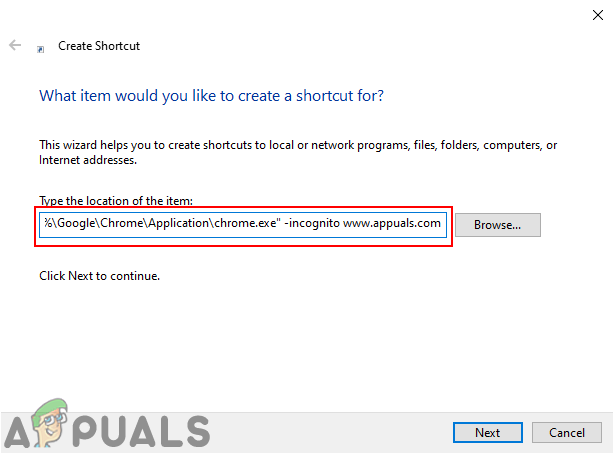Open the Browse... file picker
The image size is (614, 454).
[x=498, y=225]
